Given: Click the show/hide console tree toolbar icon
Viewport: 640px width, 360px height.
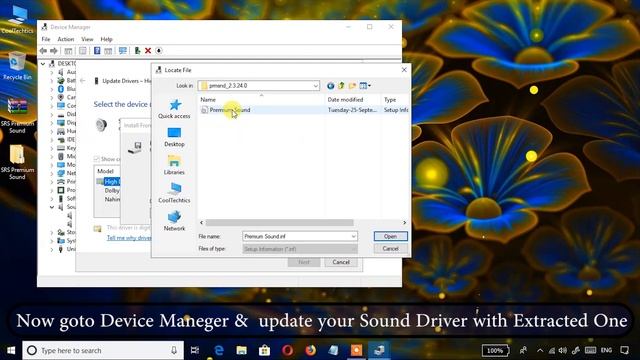Looking at the screenshot, I should coord(68,51).
